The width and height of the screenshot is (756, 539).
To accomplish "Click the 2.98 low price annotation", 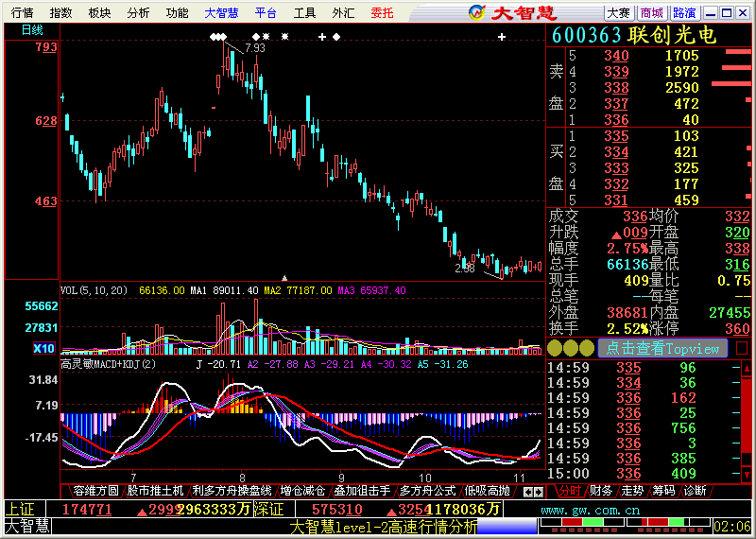I will (465, 269).
